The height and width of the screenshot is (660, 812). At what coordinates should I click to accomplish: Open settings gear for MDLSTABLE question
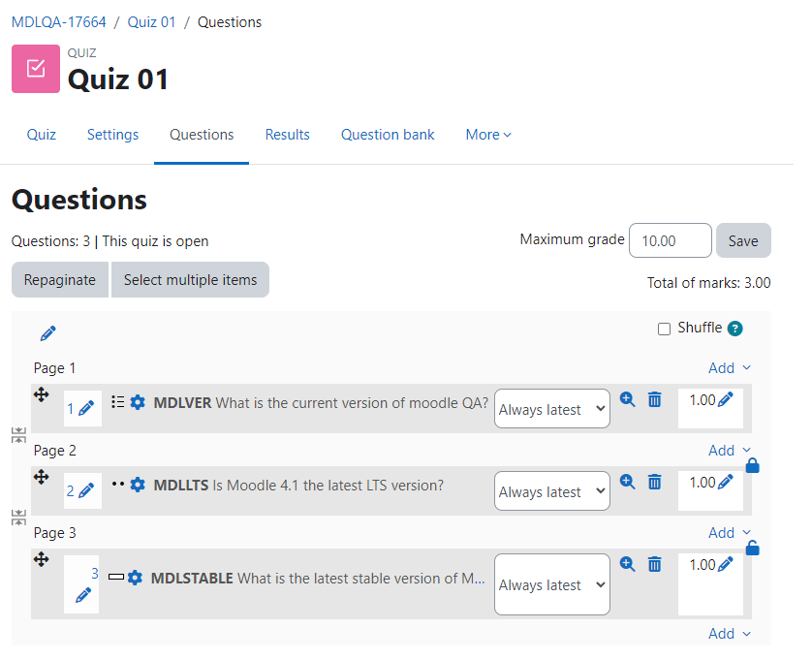coord(135,578)
